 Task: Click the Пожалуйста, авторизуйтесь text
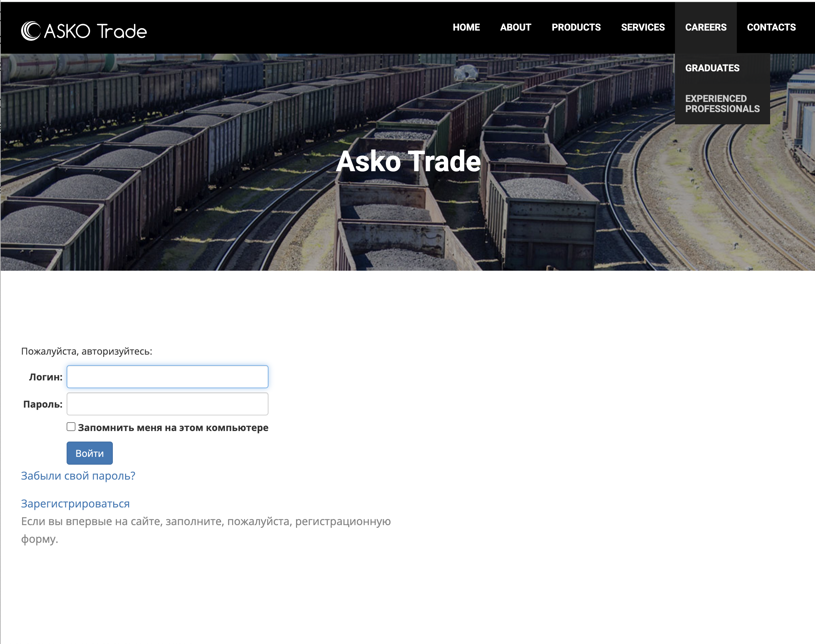click(86, 352)
